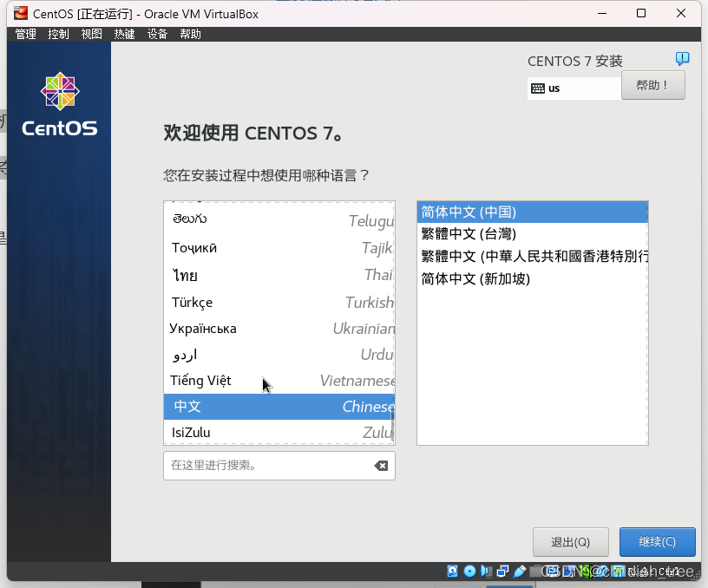The image size is (708, 588).
Task: Select Tiếng Việt Vietnamese language row
Action: (x=279, y=381)
